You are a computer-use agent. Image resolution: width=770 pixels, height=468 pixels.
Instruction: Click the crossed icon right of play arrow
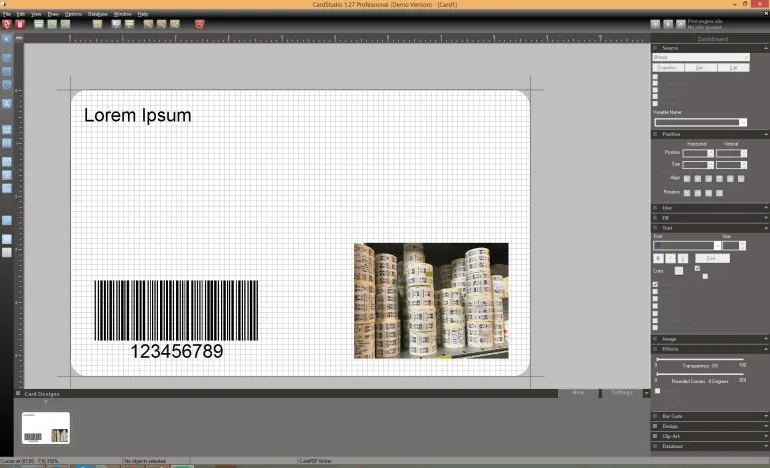tap(681, 24)
